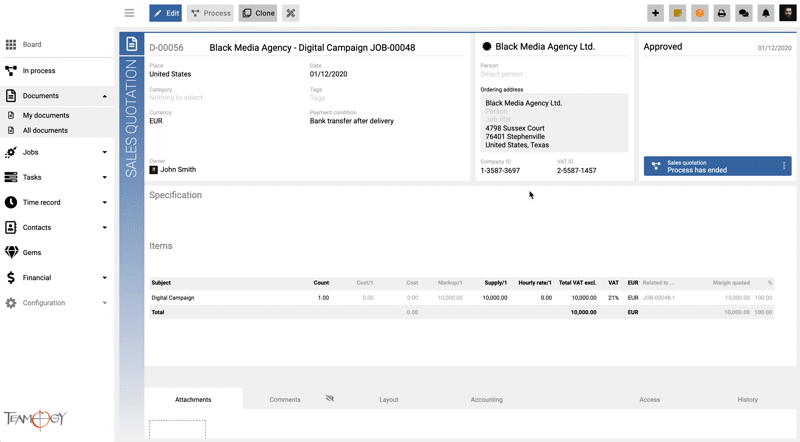Collapse the Documents section
Image resolution: width=800 pixels, height=442 pixels.
coord(105,96)
